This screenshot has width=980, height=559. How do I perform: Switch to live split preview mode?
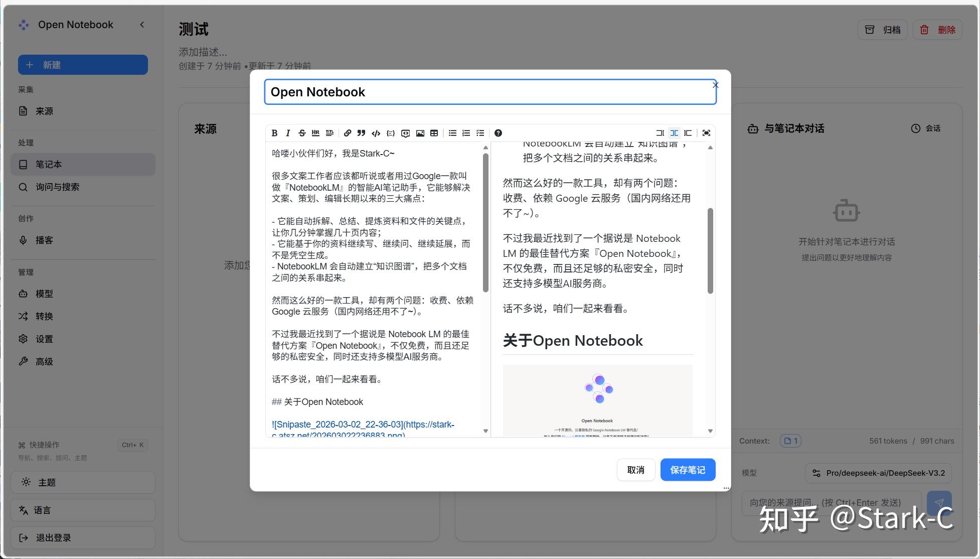674,133
